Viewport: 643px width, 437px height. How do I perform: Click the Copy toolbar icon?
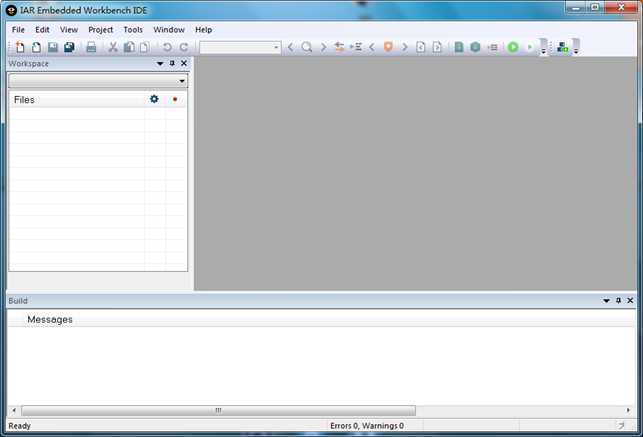(x=129, y=47)
